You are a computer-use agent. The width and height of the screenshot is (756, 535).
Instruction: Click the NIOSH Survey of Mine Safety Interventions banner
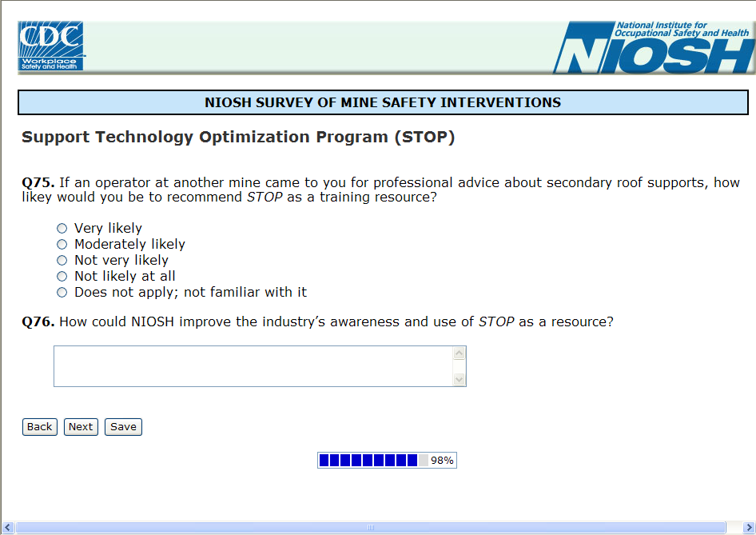click(383, 102)
